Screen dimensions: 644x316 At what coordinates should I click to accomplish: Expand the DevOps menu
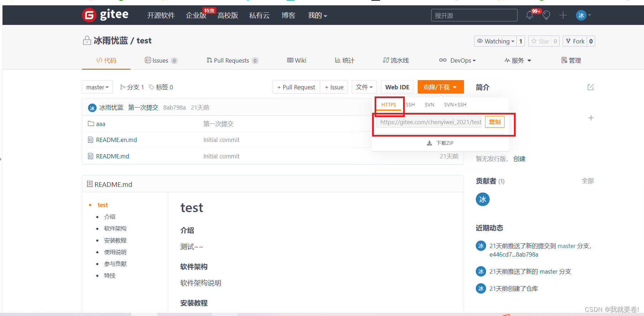pos(458,60)
